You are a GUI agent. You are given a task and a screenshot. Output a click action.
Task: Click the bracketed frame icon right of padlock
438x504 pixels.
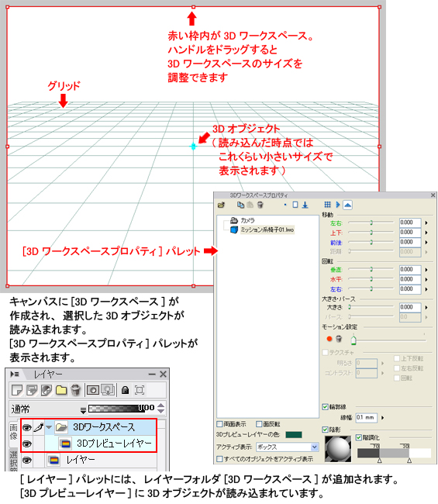click(140, 390)
